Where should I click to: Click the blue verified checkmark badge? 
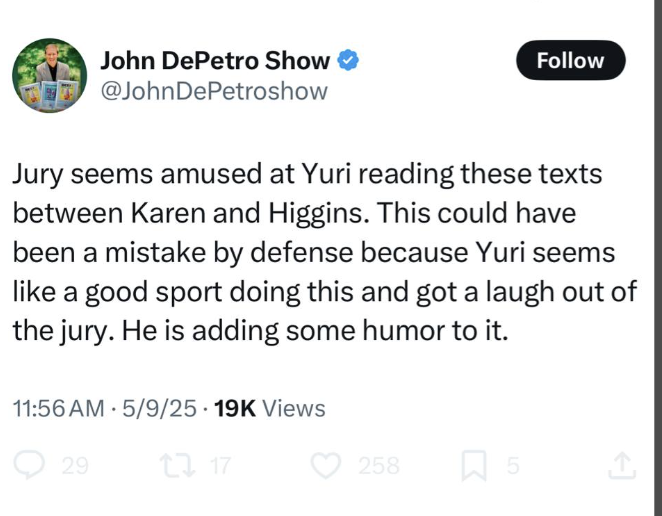pyautogui.click(x=347, y=61)
